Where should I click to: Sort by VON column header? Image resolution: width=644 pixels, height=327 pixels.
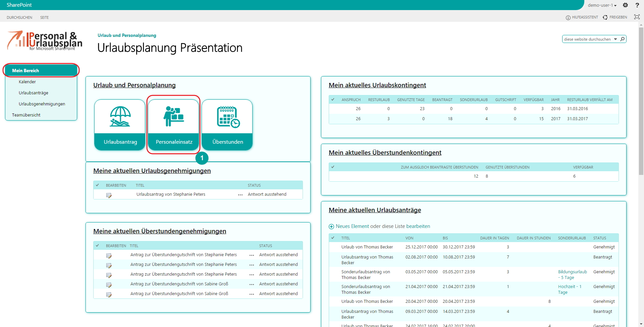409,238
